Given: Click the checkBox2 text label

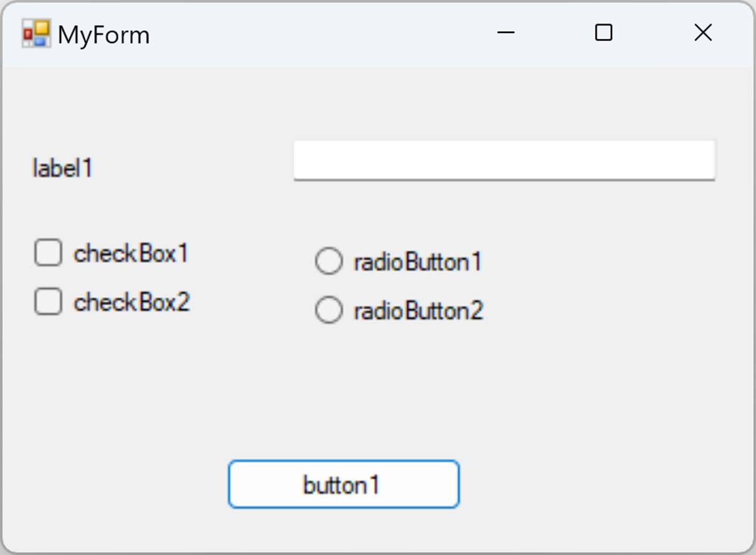Looking at the screenshot, I should [x=132, y=302].
